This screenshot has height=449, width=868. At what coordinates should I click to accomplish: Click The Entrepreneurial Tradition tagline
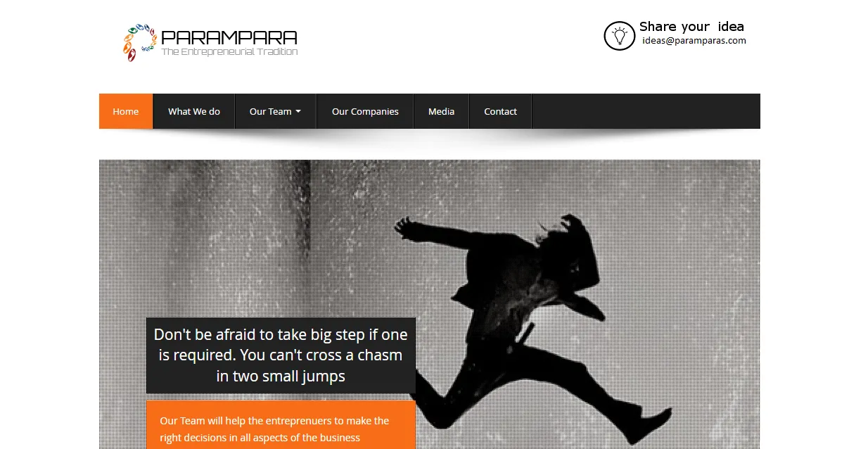coord(229,52)
